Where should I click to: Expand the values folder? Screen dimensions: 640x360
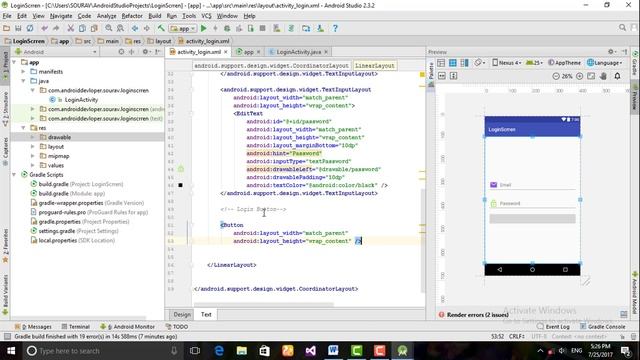coord(33,165)
